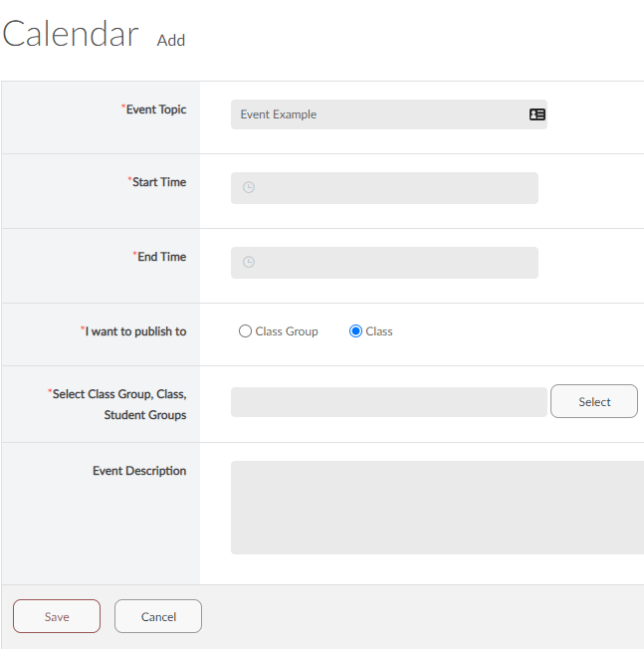Click the Select Class Group input field
The image size is (644, 649).
[x=389, y=402]
